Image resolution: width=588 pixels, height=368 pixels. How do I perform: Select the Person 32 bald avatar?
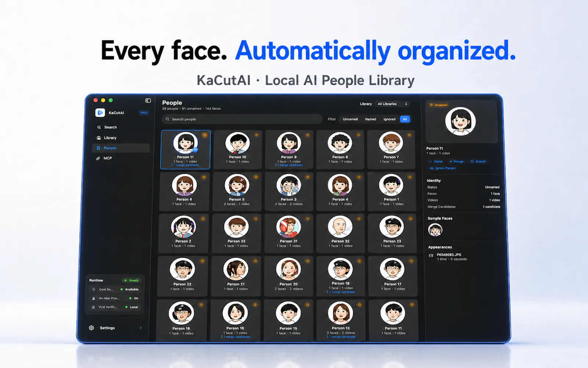pos(340,226)
